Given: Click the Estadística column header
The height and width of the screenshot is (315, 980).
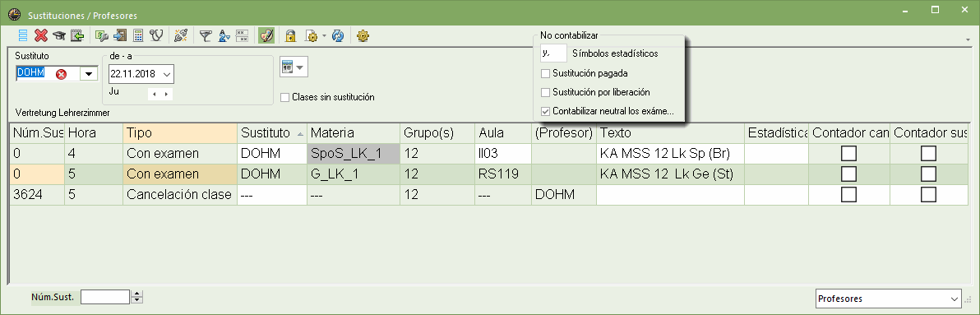Looking at the screenshot, I should coord(776,133).
